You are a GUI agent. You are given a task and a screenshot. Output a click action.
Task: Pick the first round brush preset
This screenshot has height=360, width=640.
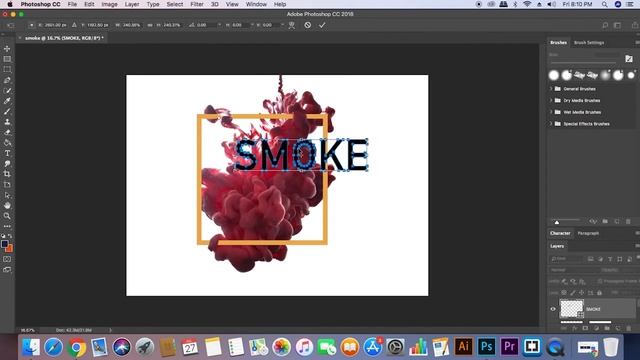pyautogui.click(x=553, y=75)
